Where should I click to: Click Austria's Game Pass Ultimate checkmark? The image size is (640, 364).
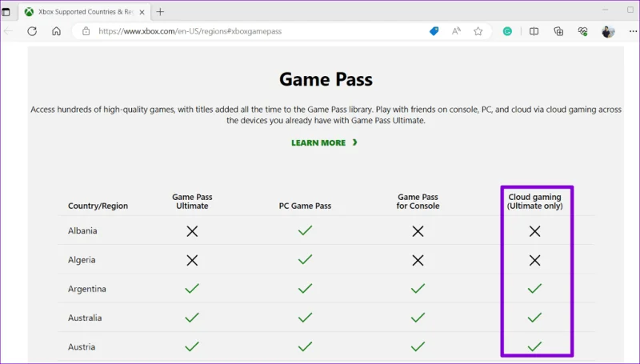pos(192,346)
